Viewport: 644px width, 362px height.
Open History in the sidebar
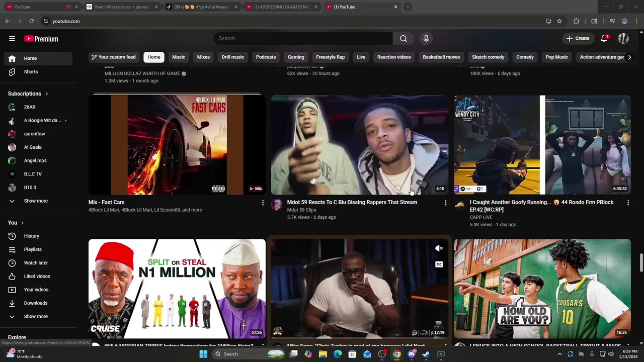click(x=38, y=236)
